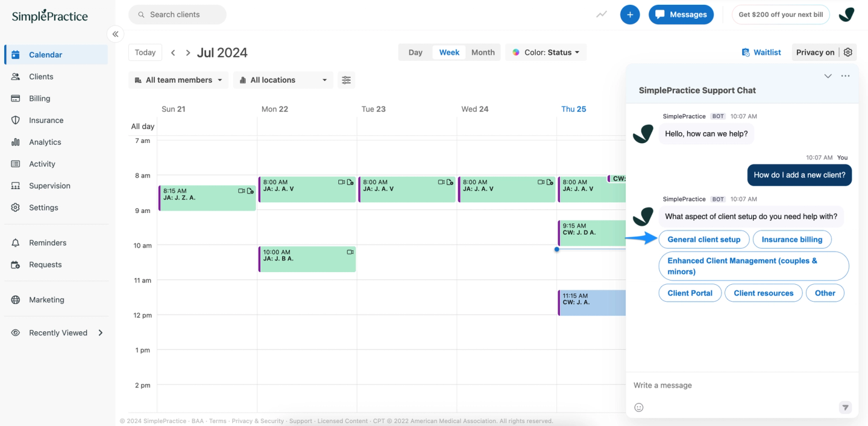The height and width of the screenshot is (426, 868).
Task: Open Privacy & Security footer link
Action: 257,421
